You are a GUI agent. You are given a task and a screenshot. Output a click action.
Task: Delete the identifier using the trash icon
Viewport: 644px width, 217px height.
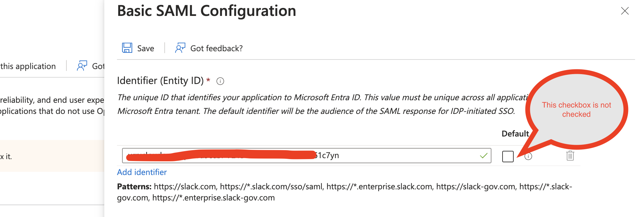pyautogui.click(x=571, y=156)
